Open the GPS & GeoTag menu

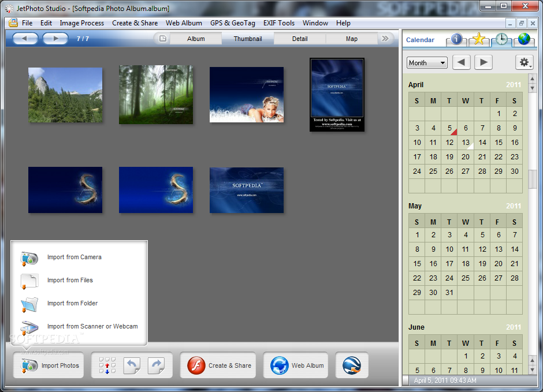233,23
